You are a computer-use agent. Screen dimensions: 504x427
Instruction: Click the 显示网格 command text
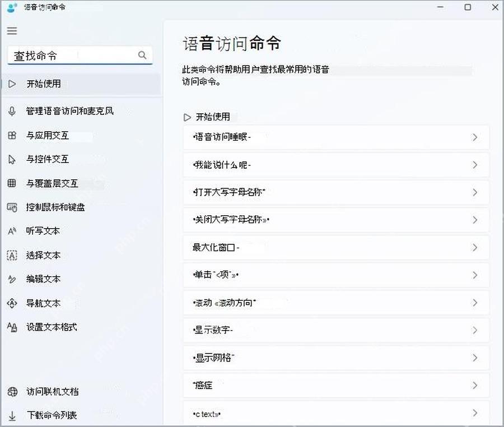(213, 358)
